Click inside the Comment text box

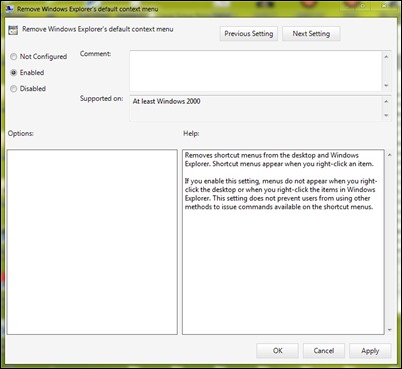point(255,71)
